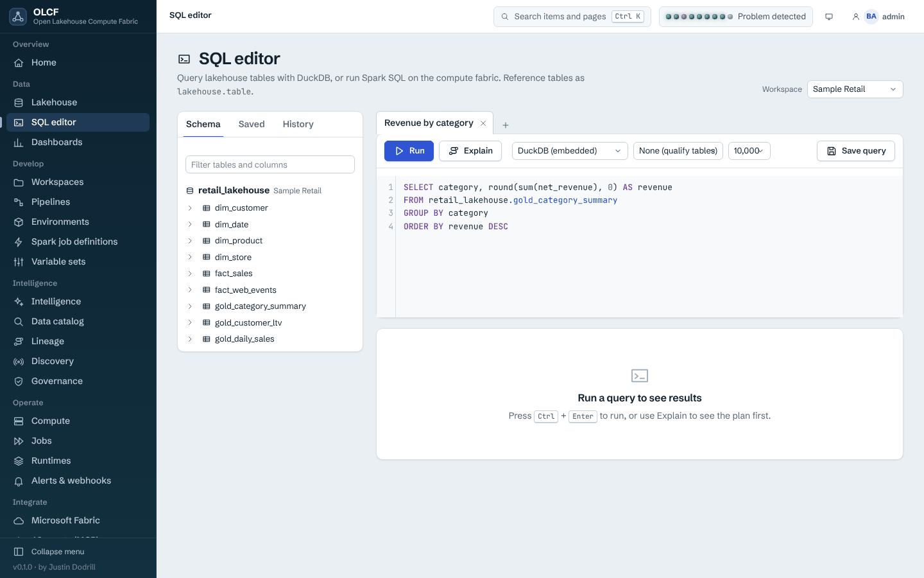
Task: Expand the dim_customer table
Action: coord(190,208)
